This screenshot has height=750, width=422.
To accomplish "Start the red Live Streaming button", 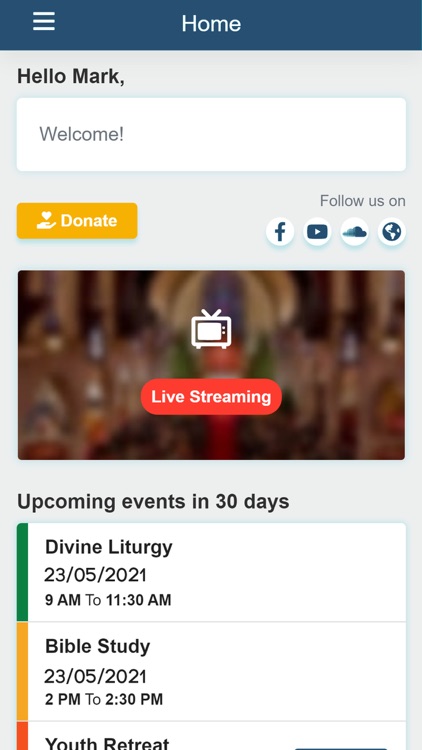I will coord(211,397).
